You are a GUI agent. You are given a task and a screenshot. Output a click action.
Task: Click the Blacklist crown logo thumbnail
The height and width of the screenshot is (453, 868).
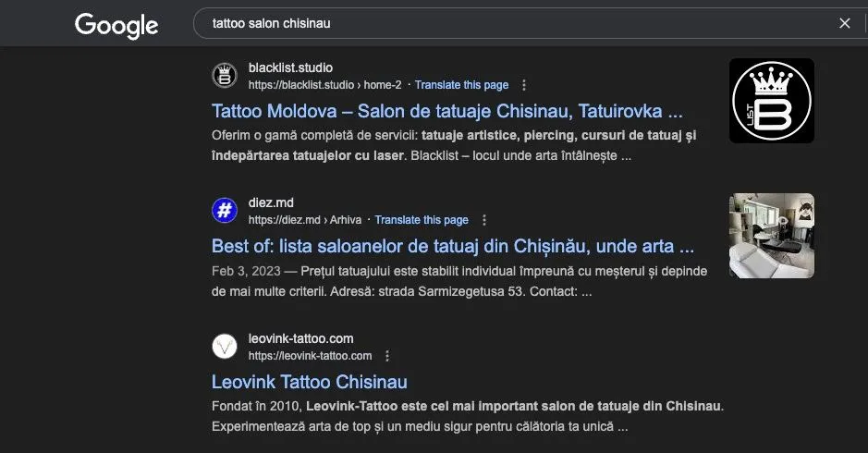771,101
